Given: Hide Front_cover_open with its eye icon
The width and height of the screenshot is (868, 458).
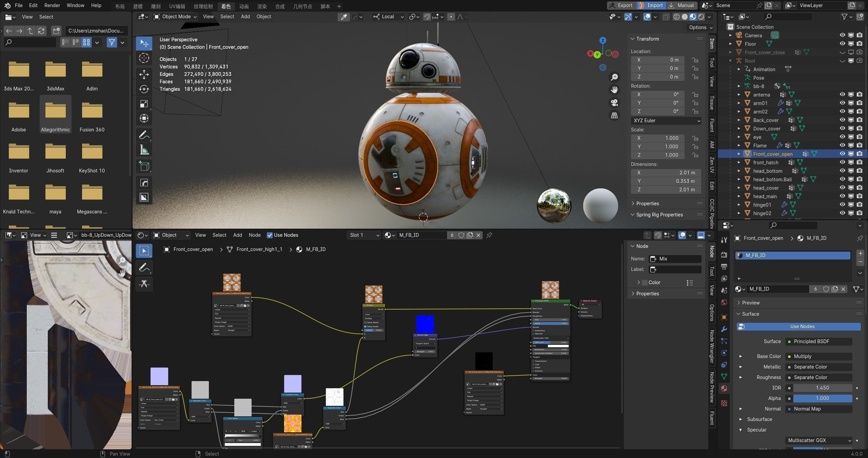Looking at the screenshot, I should (x=842, y=154).
